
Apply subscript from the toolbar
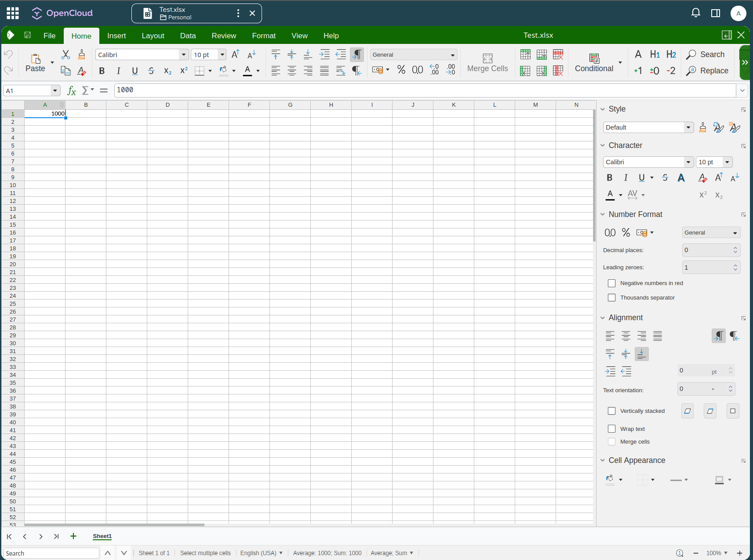click(x=167, y=71)
